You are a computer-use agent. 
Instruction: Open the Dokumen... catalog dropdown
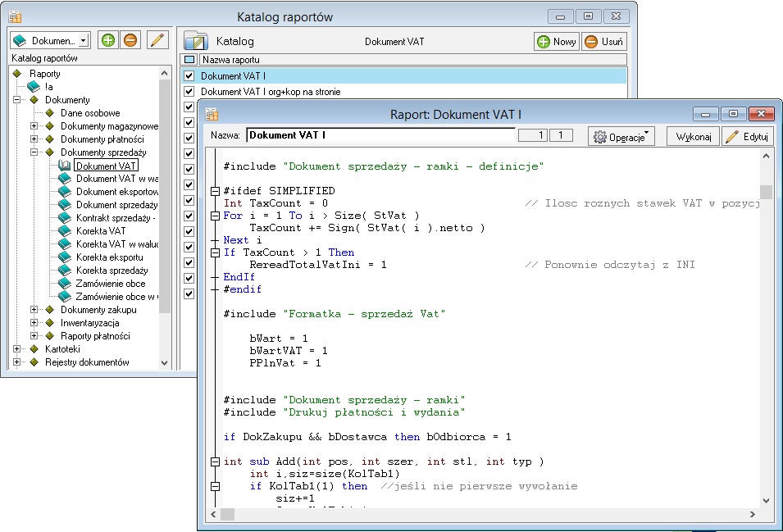tap(84, 40)
